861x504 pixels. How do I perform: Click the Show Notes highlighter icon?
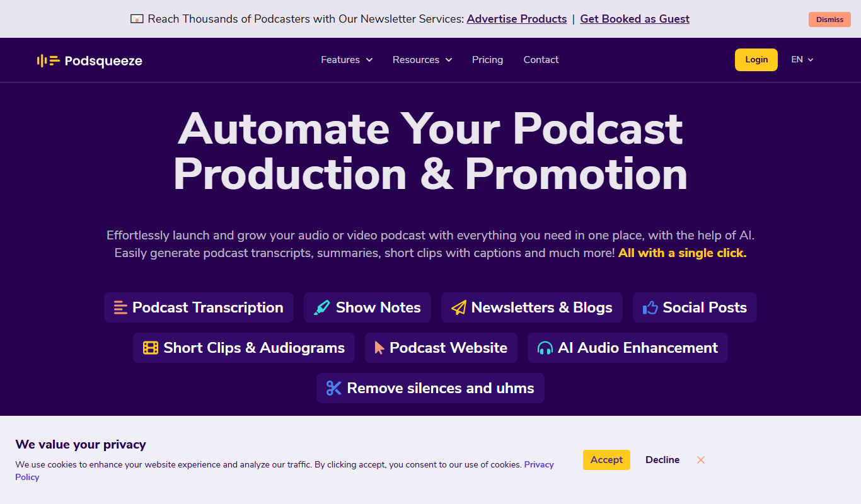click(x=322, y=307)
